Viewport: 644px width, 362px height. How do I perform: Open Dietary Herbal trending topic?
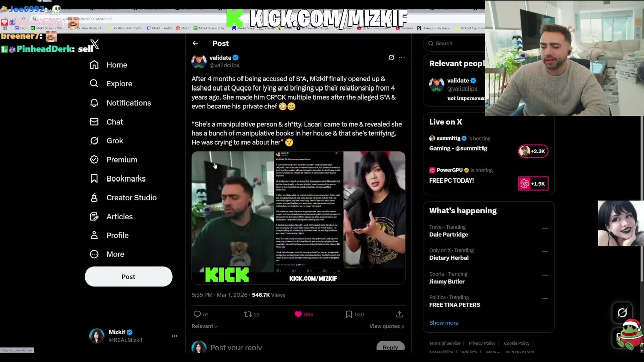coord(449,258)
